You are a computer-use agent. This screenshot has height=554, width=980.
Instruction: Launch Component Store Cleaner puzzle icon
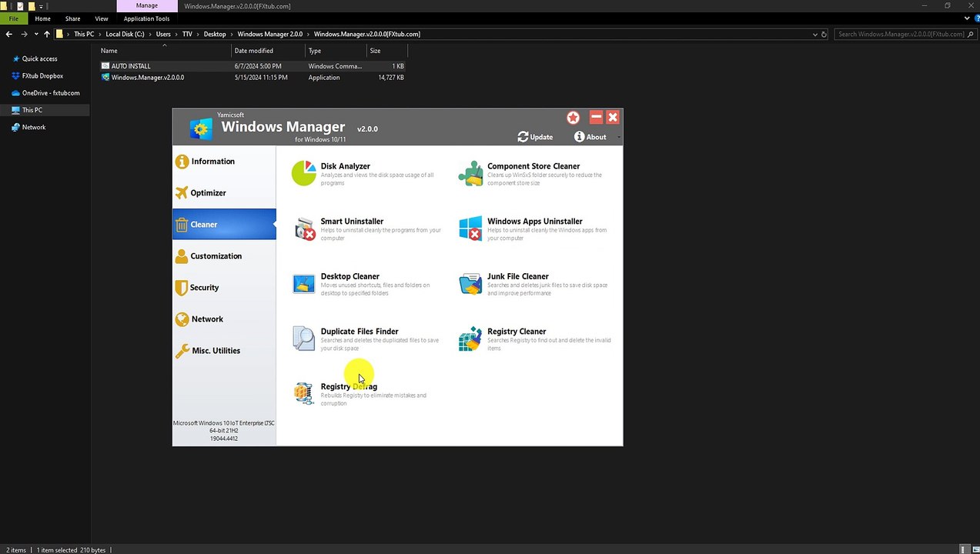tap(470, 173)
